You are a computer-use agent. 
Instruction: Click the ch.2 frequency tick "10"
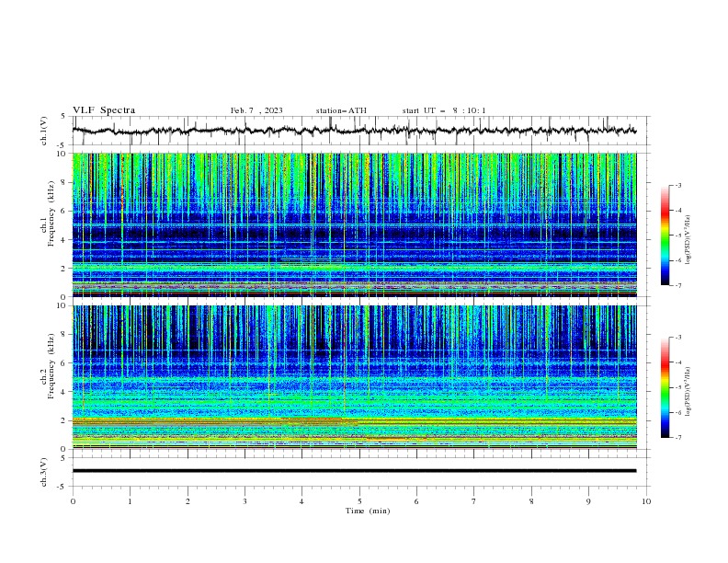(x=62, y=305)
